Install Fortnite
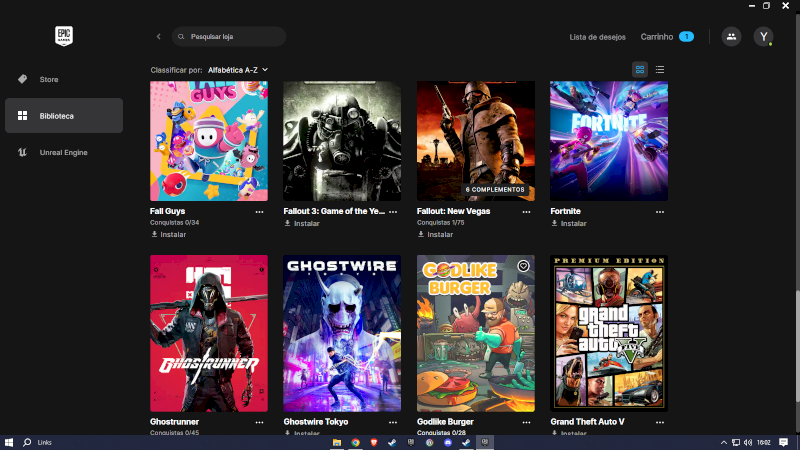 click(569, 223)
